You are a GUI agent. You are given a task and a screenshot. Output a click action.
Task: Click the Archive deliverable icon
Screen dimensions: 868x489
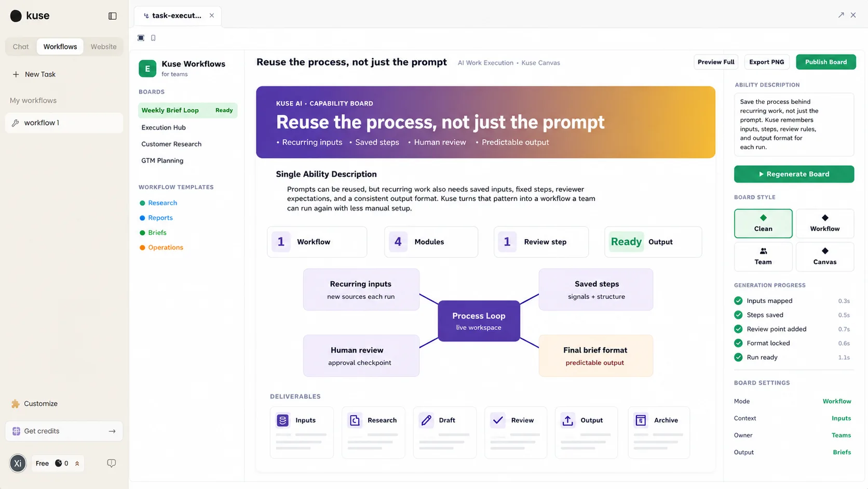tap(641, 420)
